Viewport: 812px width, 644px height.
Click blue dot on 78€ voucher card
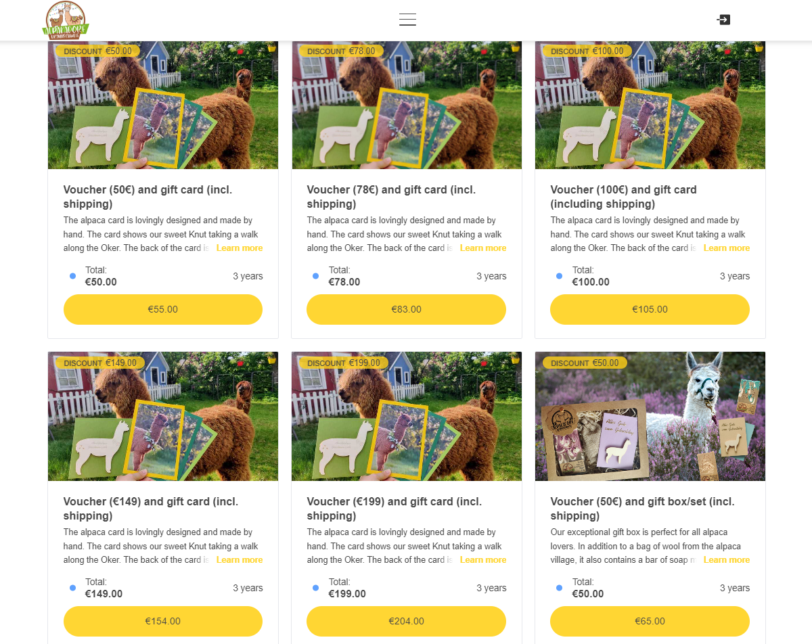click(316, 276)
